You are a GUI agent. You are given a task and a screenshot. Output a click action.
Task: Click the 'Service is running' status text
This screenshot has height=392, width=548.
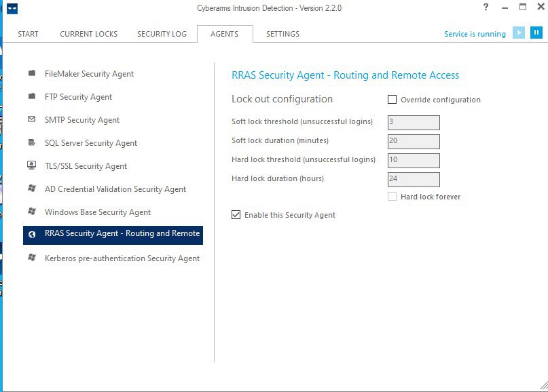pos(475,34)
